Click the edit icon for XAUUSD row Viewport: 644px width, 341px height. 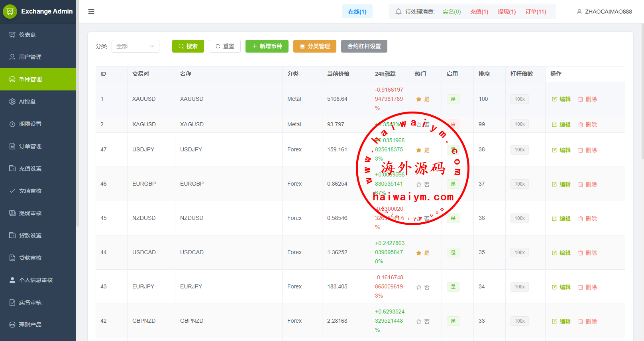pyautogui.click(x=554, y=99)
